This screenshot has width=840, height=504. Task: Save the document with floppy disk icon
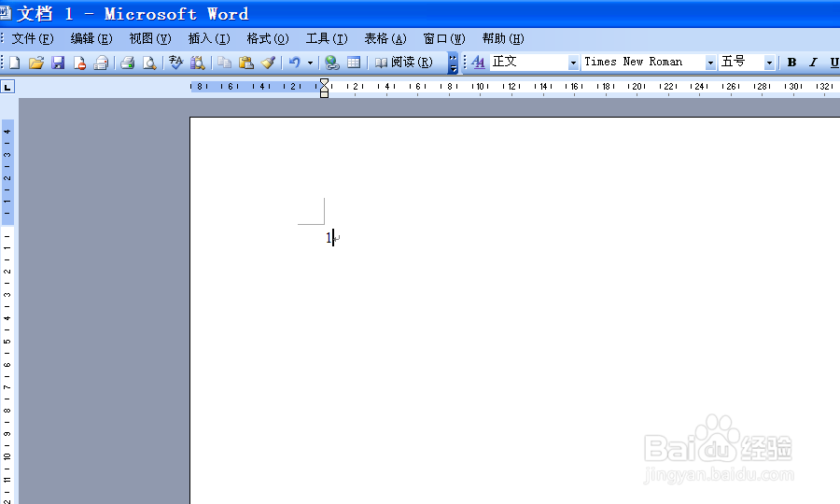pyautogui.click(x=58, y=63)
